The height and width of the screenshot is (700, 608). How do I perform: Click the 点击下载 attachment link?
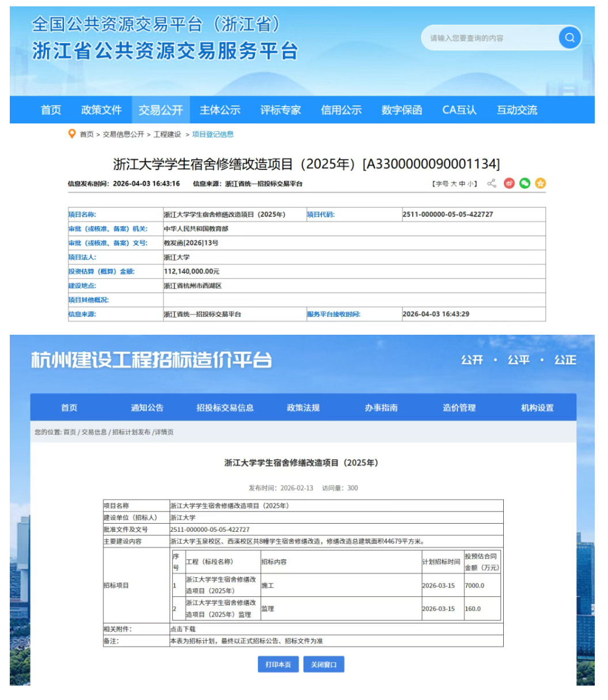(x=183, y=629)
